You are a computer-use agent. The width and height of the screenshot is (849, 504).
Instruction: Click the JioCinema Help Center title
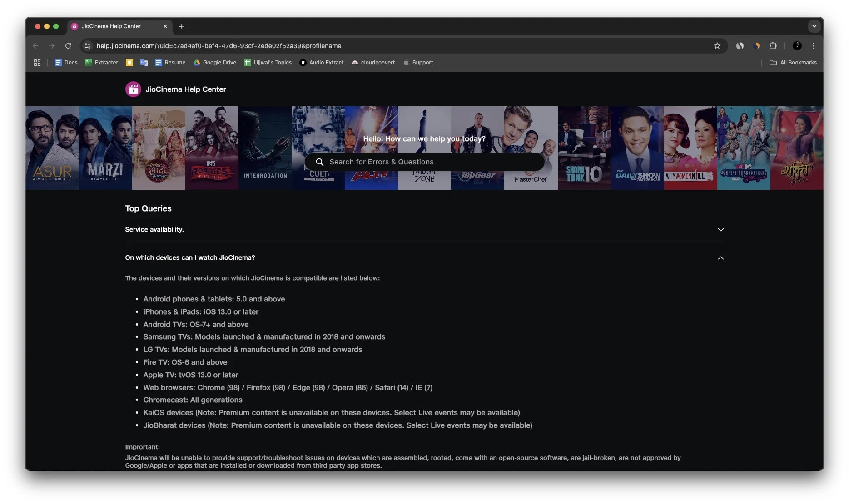[186, 89]
